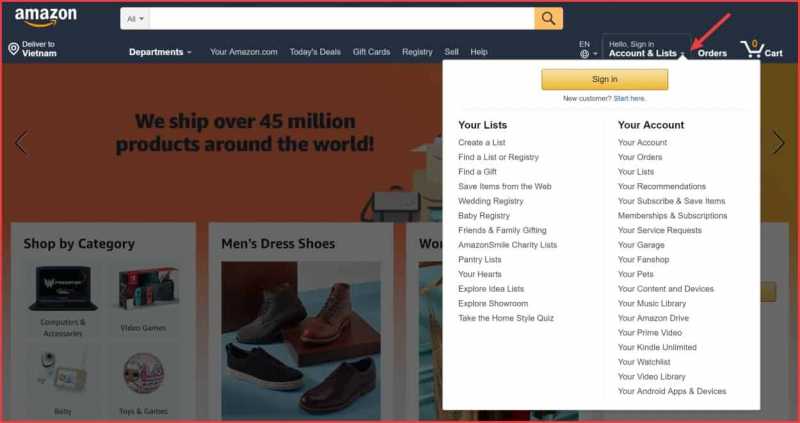Click inside the search text field
The image size is (800, 423).
pos(342,19)
